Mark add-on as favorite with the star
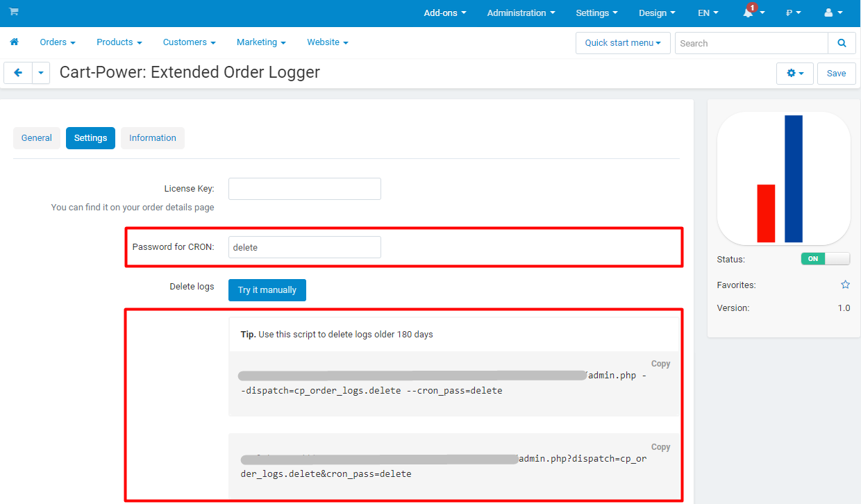The width and height of the screenshot is (861, 504). point(845,285)
